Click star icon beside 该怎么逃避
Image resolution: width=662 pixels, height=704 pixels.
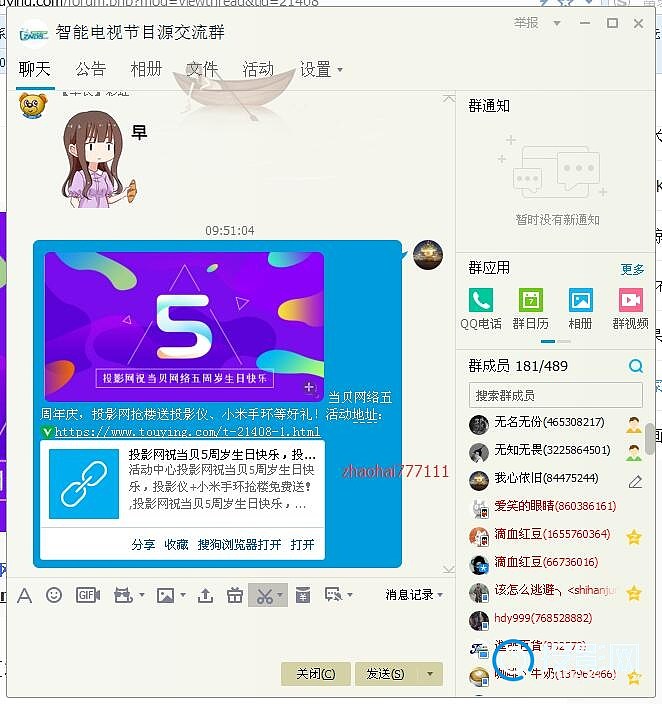pyautogui.click(x=634, y=593)
